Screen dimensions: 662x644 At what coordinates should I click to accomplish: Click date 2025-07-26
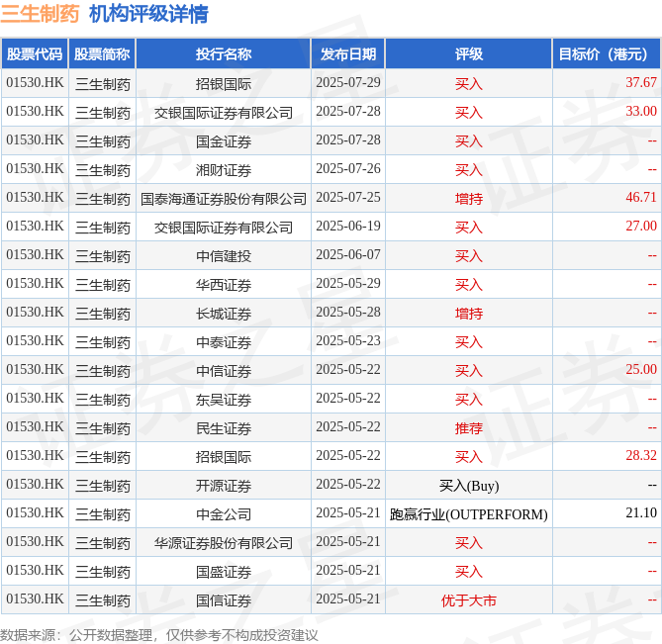pos(348,168)
